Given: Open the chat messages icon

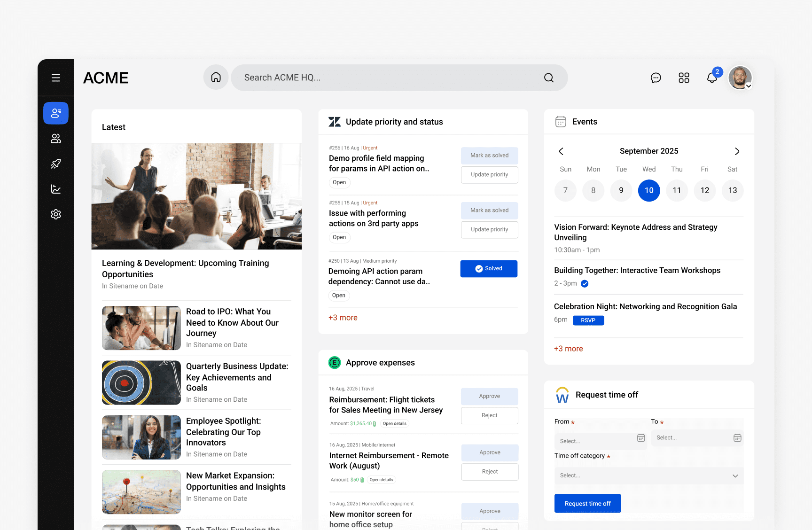Looking at the screenshot, I should [x=656, y=78].
